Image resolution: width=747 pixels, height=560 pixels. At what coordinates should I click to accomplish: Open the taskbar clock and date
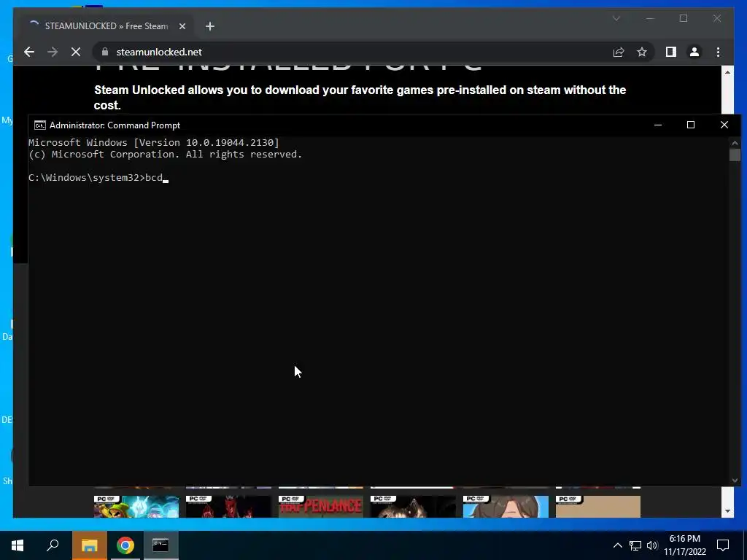tap(685, 545)
